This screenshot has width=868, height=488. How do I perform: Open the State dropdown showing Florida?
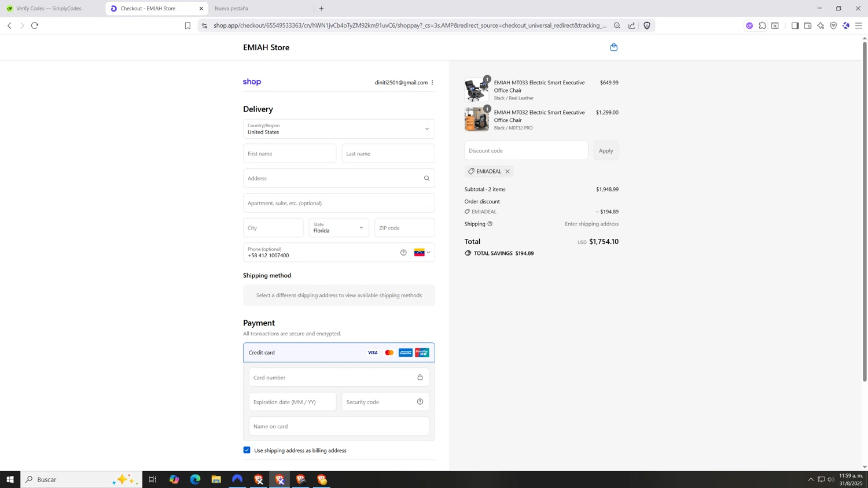(x=339, y=228)
